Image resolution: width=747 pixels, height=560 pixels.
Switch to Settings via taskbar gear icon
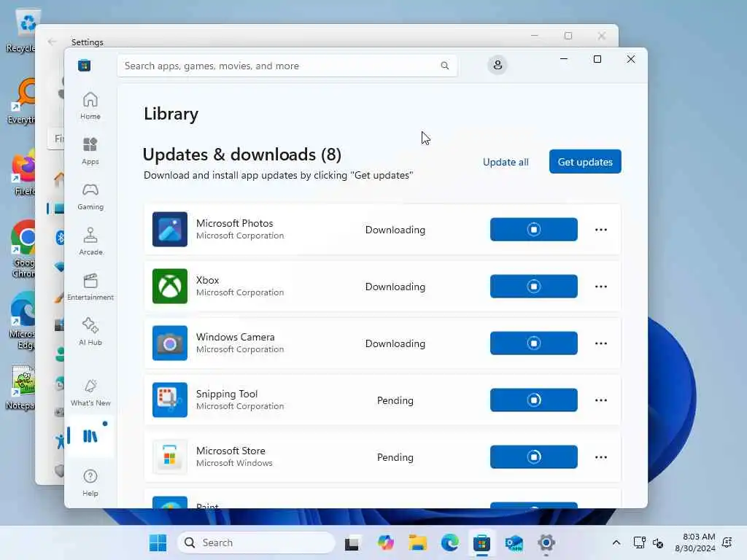[546, 542]
